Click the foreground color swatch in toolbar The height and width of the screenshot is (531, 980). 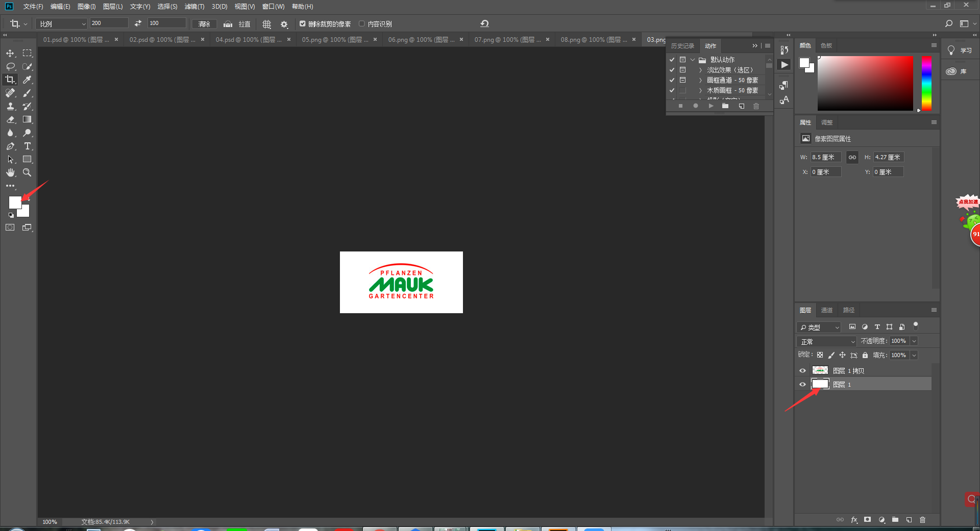(15, 202)
